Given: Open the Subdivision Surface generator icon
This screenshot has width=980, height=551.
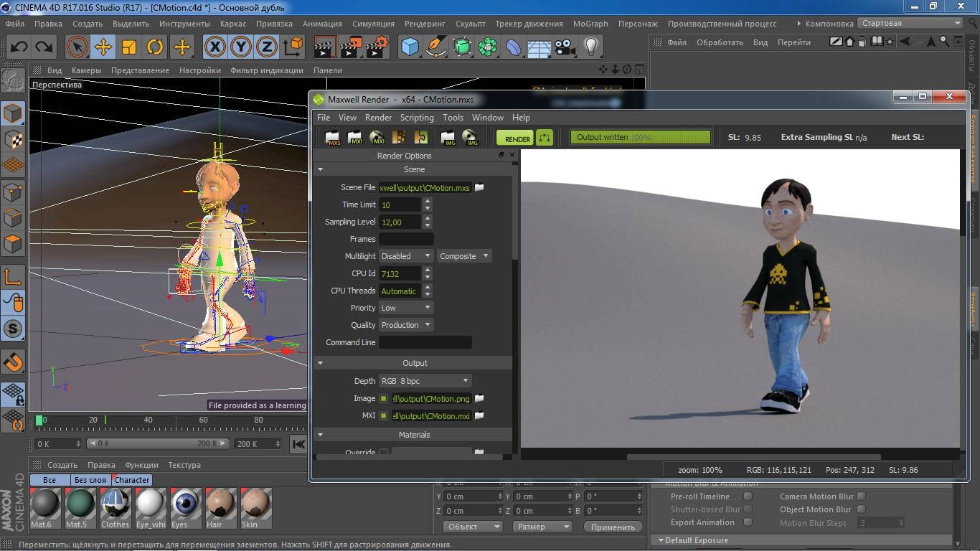Looking at the screenshot, I should point(462,47).
